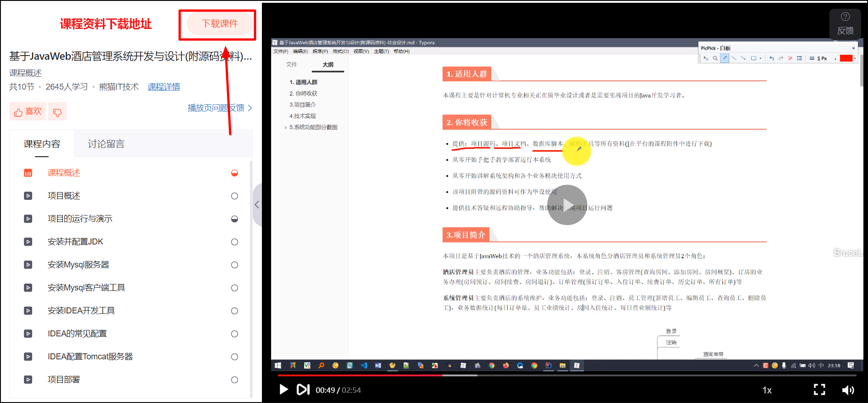Open the Typora 文件(F) menu

[281, 51]
